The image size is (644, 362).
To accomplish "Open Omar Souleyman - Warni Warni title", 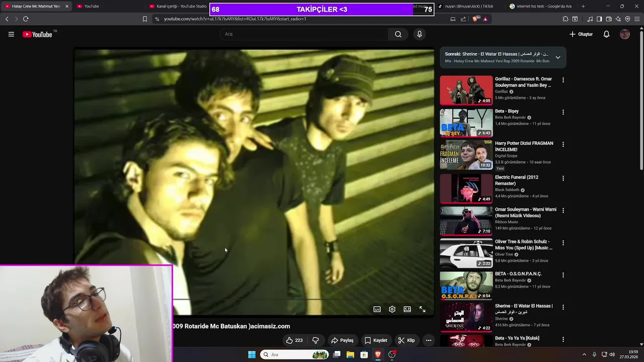I will click(x=526, y=213).
